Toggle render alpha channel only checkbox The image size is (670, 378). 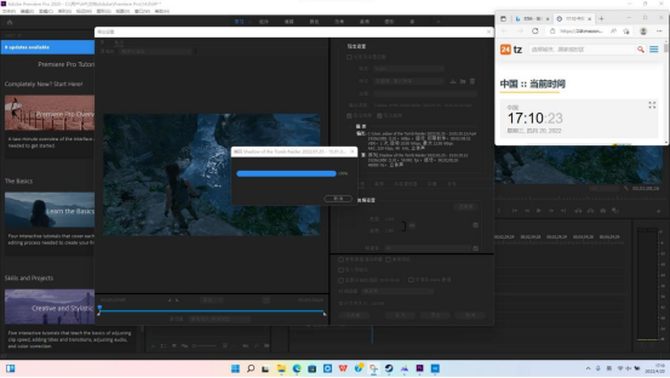[411, 280]
